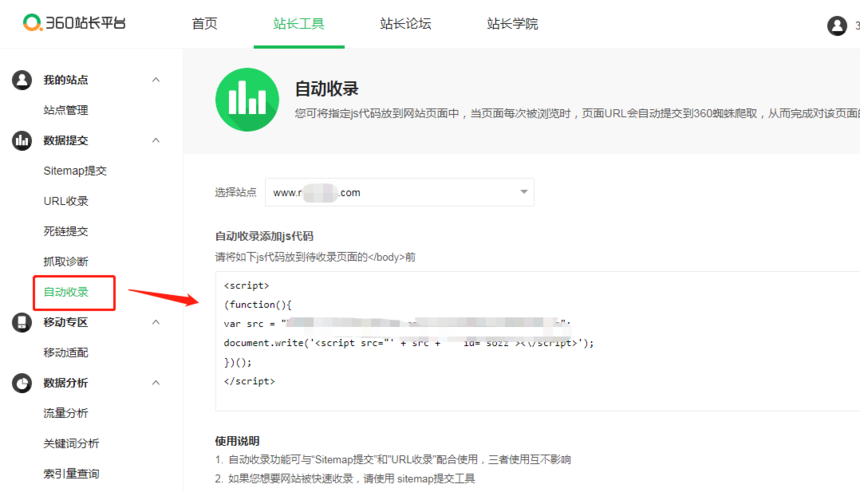Open 死链提交 in the sidebar
This screenshot has width=860, height=492.
point(66,231)
